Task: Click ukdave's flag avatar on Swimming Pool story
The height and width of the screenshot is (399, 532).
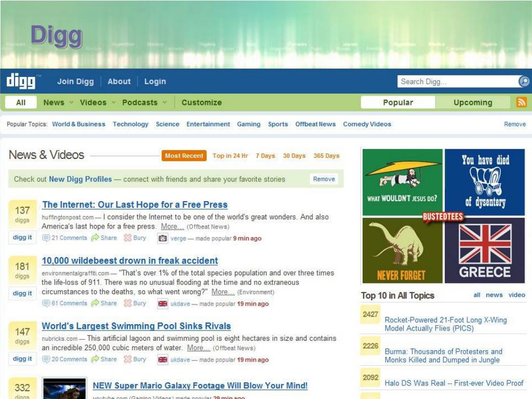Action: coord(163,360)
